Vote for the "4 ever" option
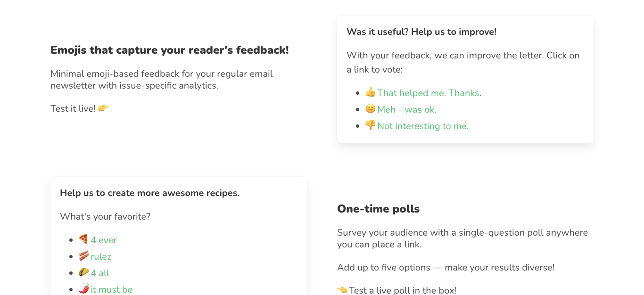Image resolution: width=644 pixels, height=295 pixels. point(104,240)
